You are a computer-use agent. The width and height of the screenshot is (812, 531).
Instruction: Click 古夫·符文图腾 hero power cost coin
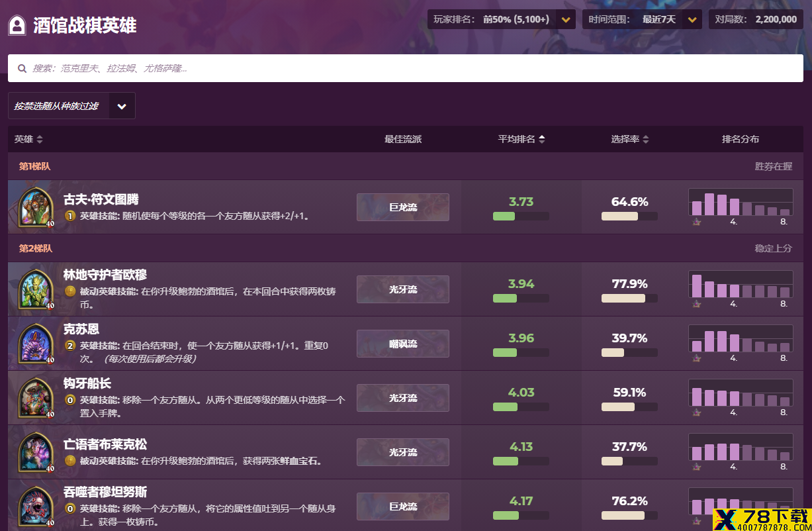tap(69, 216)
